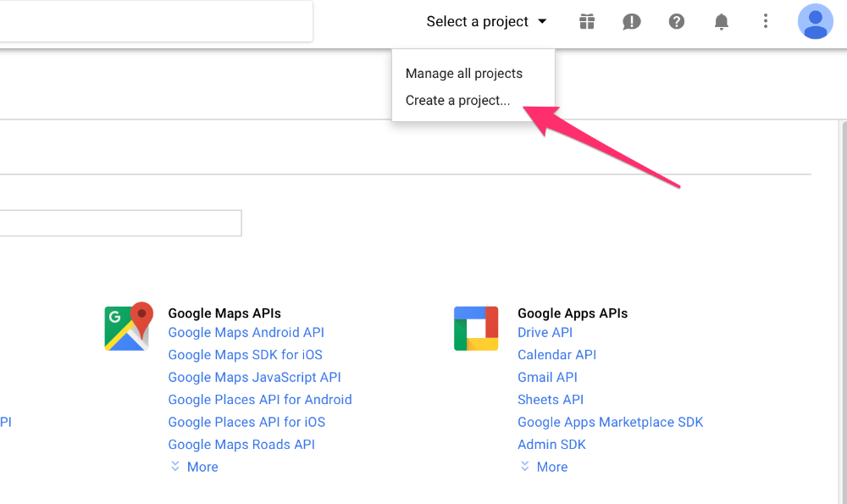Open the Admin SDK link
Viewport: 847px width, 504px height.
tap(551, 445)
